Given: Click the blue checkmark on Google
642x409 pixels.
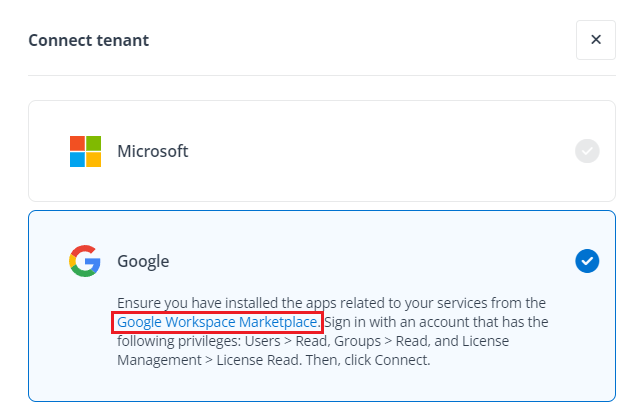Looking at the screenshot, I should (587, 261).
